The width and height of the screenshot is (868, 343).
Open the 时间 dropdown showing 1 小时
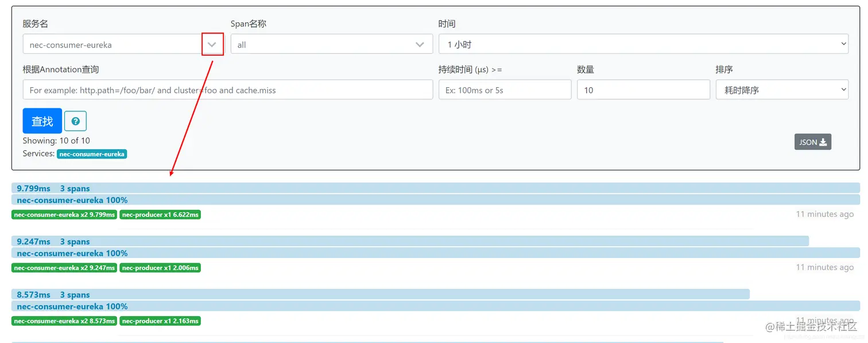click(x=644, y=44)
